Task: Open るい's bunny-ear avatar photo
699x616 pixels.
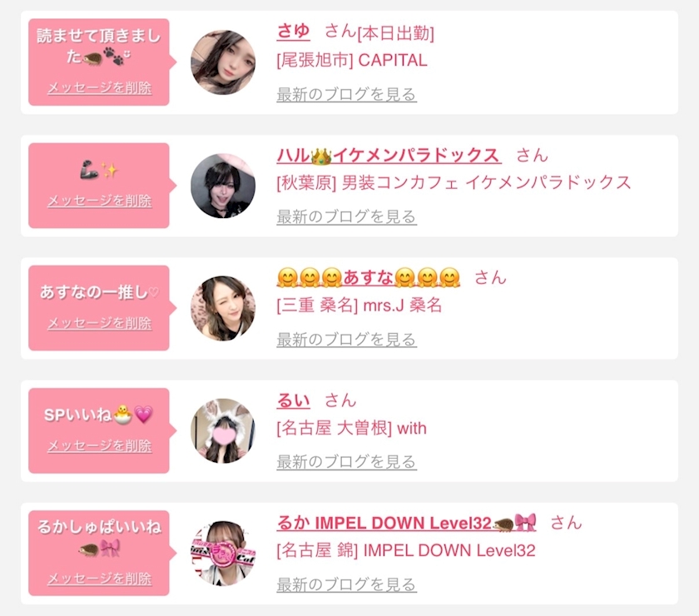Action: click(x=223, y=431)
